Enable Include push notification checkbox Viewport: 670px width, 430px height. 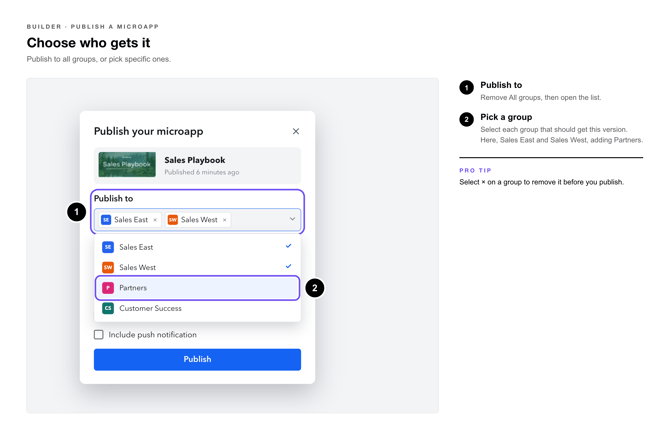(99, 334)
